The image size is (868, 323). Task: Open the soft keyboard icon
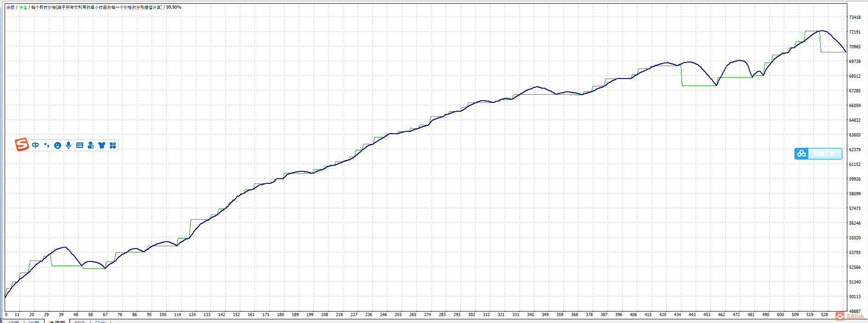click(79, 145)
